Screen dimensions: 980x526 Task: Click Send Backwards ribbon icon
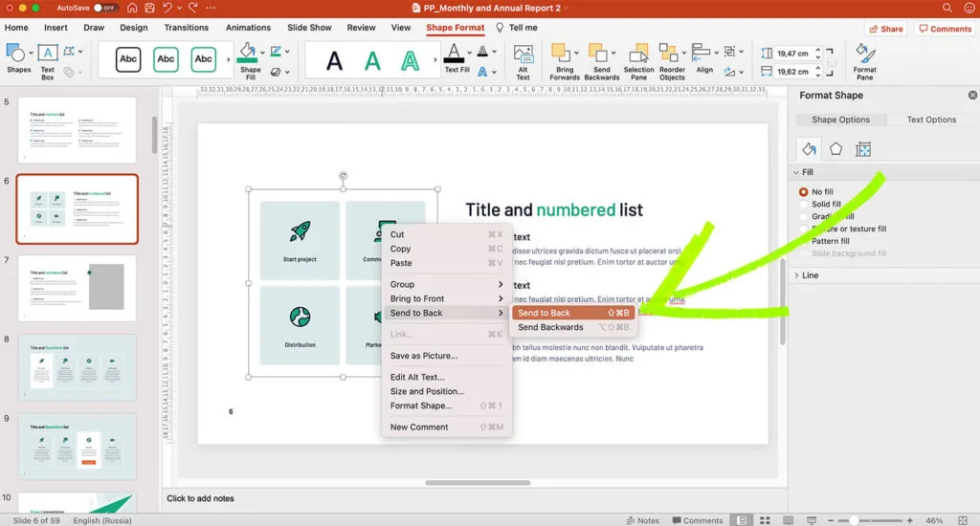click(598, 54)
